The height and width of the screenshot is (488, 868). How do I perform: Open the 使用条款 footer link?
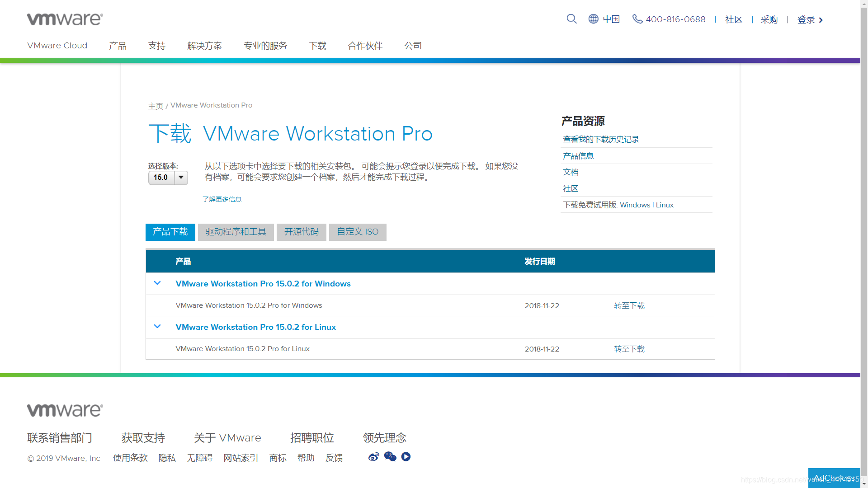click(x=130, y=458)
